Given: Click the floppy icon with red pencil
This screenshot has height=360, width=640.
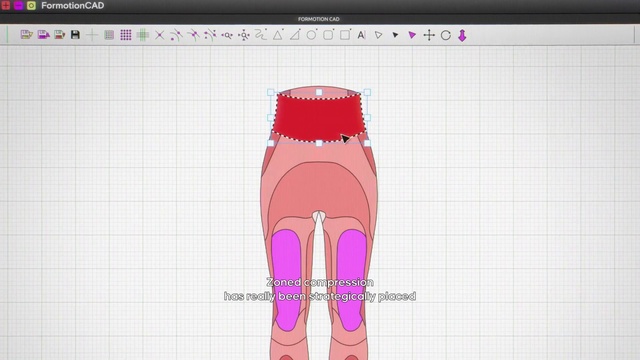Looking at the screenshot, I should pos(60,35).
